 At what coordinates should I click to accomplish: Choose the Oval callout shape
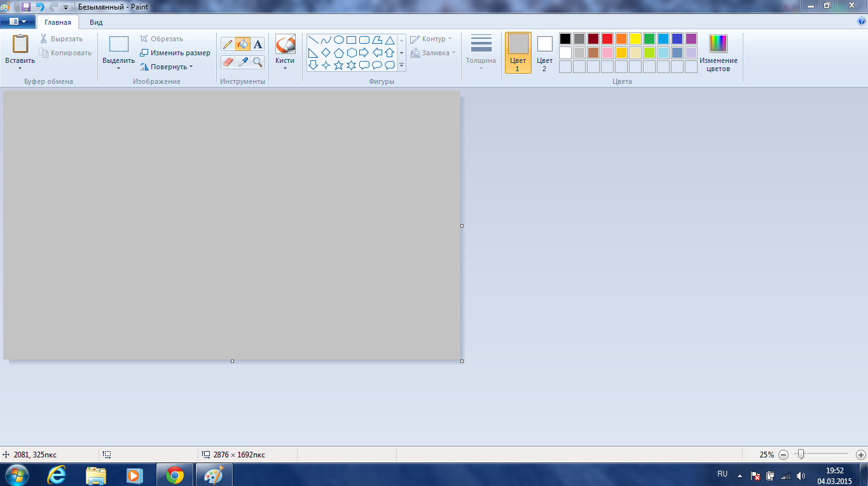pos(377,65)
